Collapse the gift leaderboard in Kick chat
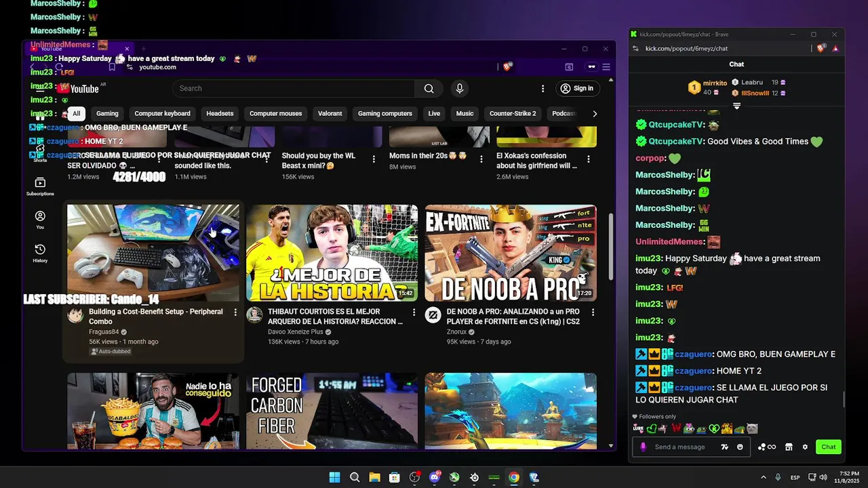 click(x=736, y=106)
